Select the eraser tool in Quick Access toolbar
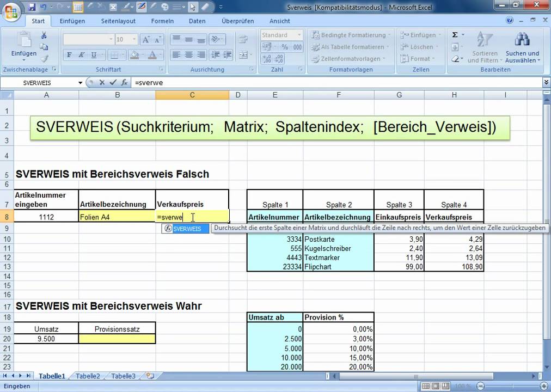Screen dimensions: 551x392 click(206, 7)
